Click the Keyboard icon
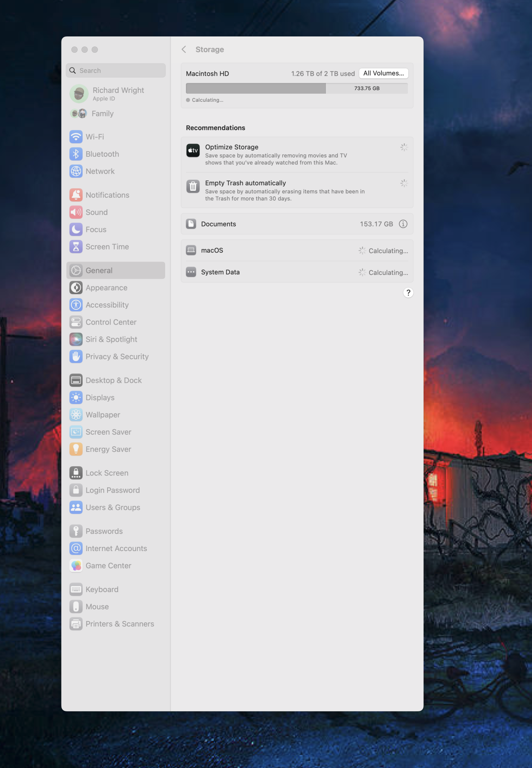This screenshot has height=768, width=532. 76,589
